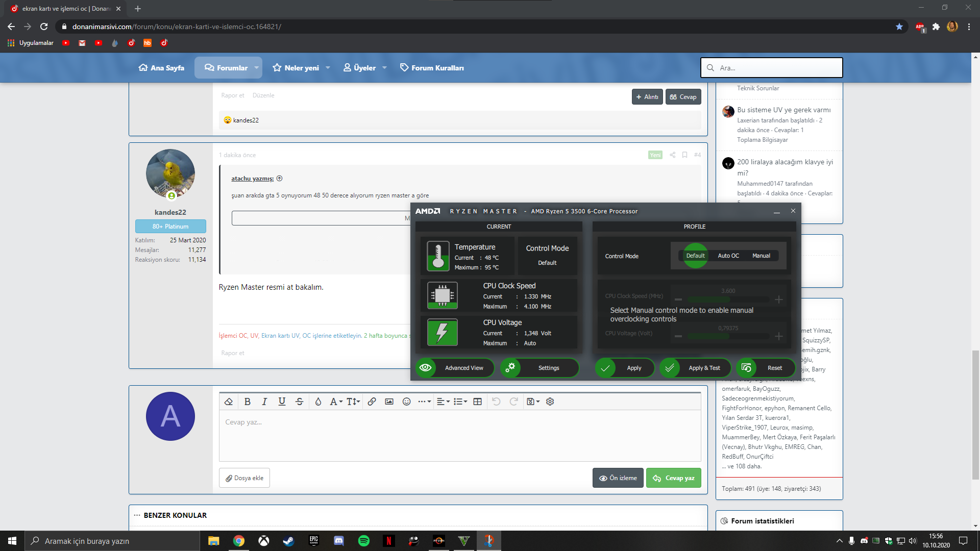Toggle bold formatting in reply editor
The width and height of the screenshot is (980, 551).
point(248,402)
